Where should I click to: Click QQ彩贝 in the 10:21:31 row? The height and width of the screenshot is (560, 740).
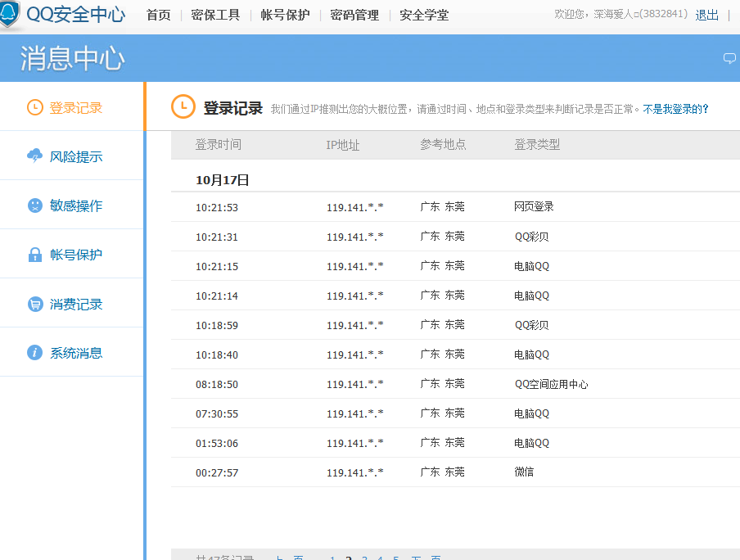pos(532,237)
